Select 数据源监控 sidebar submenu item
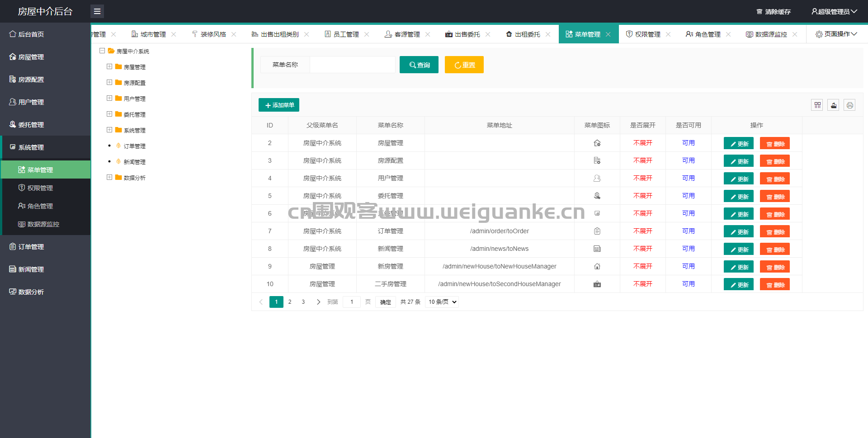This screenshot has width=868, height=438. point(46,224)
